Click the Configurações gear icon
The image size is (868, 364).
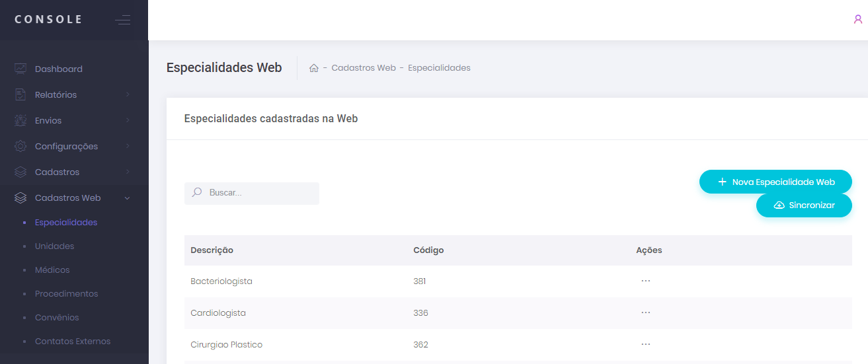tap(20, 146)
